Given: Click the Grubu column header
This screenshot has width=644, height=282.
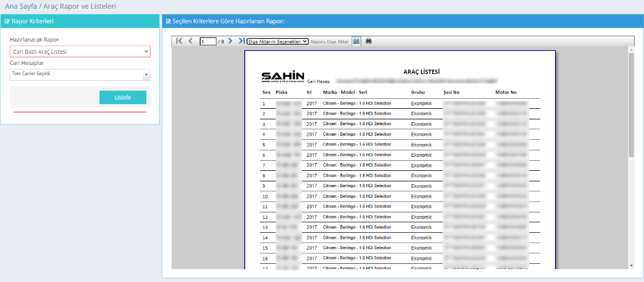Looking at the screenshot, I should click(417, 92).
